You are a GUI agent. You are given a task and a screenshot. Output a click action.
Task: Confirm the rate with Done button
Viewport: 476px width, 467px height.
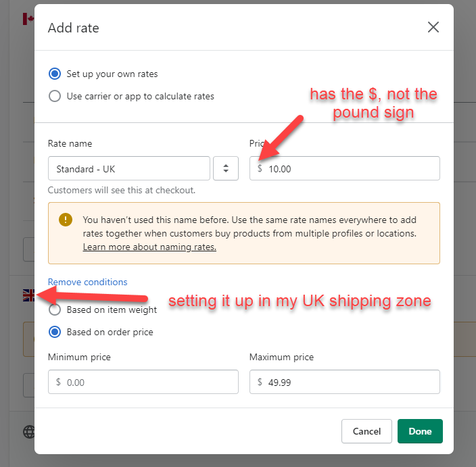(420, 431)
